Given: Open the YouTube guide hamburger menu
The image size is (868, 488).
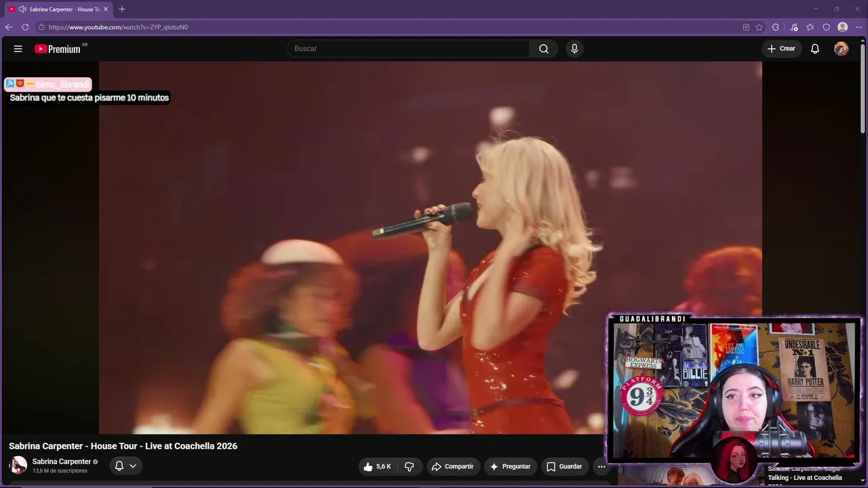Looking at the screenshot, I should click(x=18, y=49).
